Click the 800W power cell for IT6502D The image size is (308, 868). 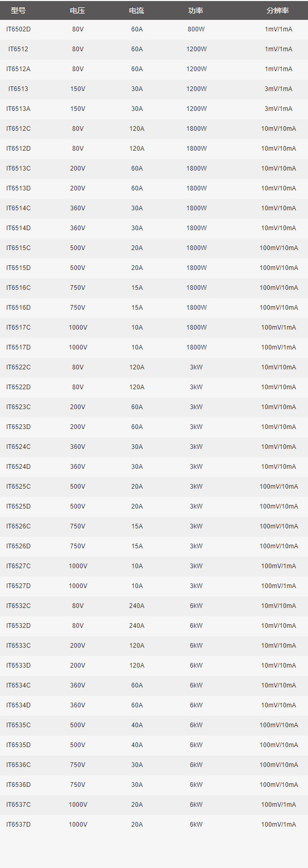(196, 29)
